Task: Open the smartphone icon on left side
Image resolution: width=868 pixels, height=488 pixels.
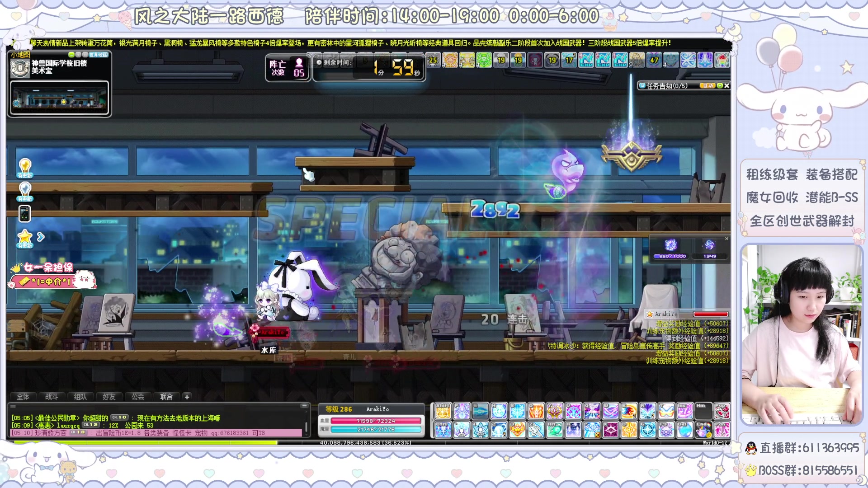Action: click(24, 213)
